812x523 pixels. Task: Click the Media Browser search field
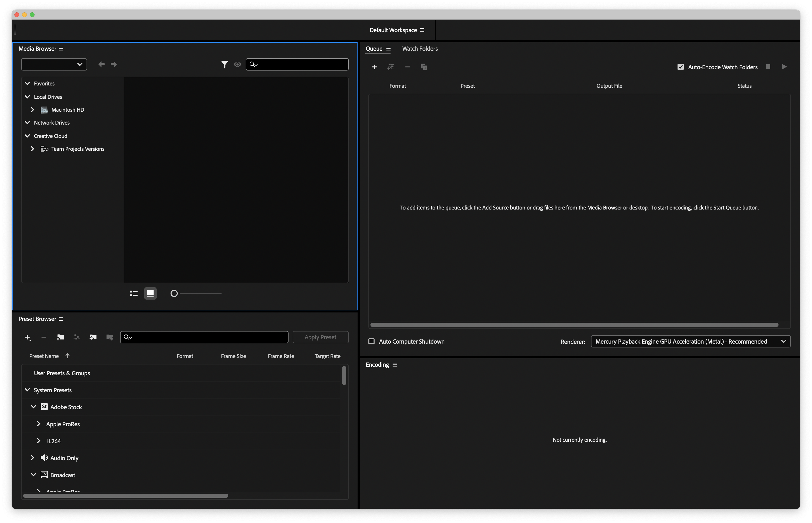click(x=297, y=64)
